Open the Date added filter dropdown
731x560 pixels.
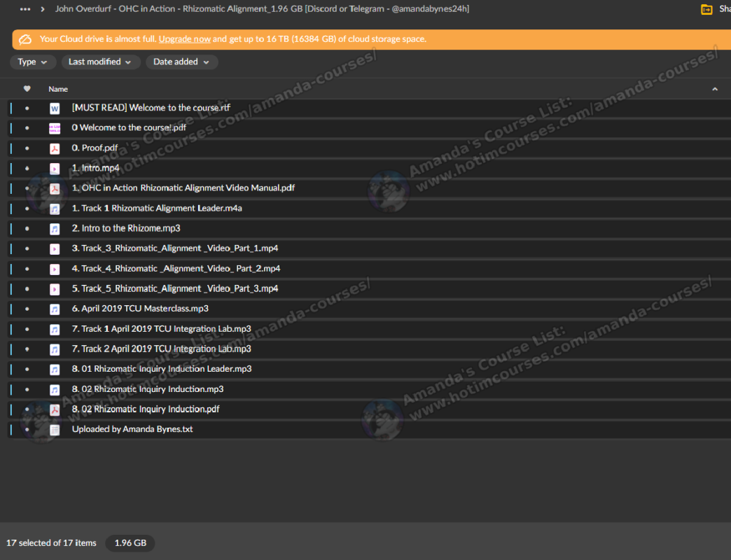(181, 62)
